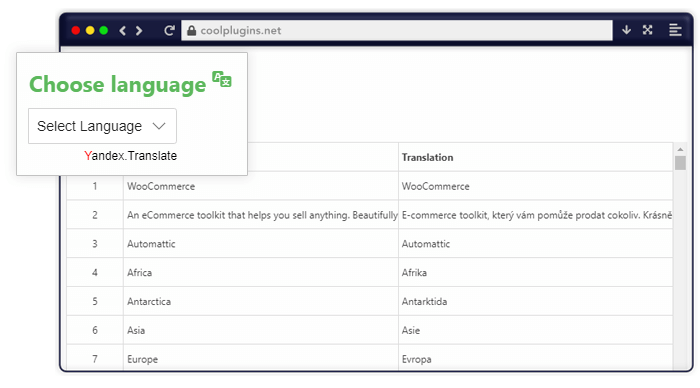
Task: Click the red close window dot
Action: [76, 30]
